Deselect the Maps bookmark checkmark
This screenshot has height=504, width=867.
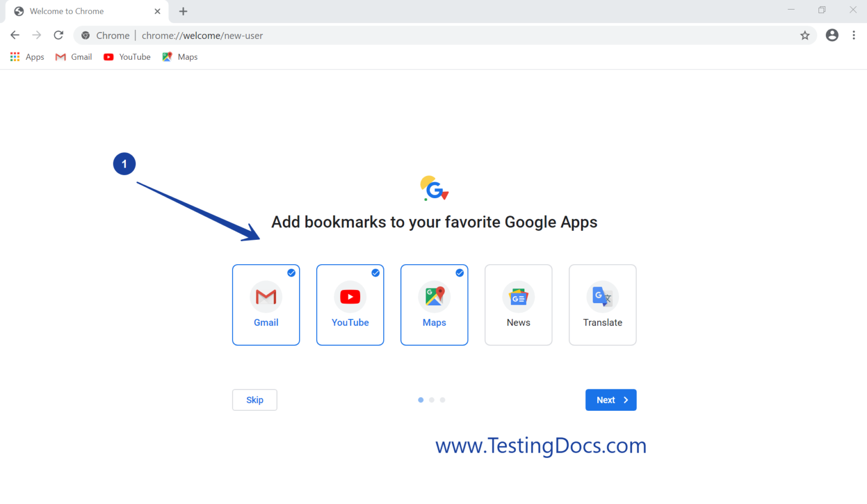tap(459, 273)
